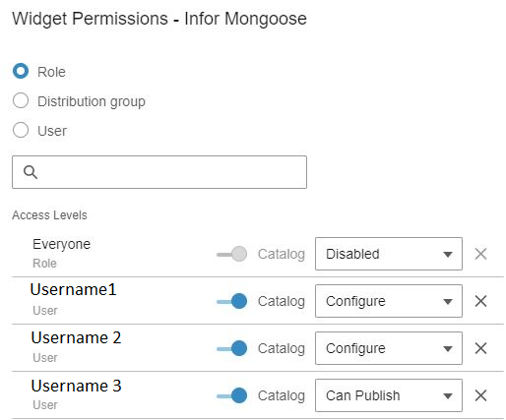Click the Username1 entry name

tap(73, 289)
